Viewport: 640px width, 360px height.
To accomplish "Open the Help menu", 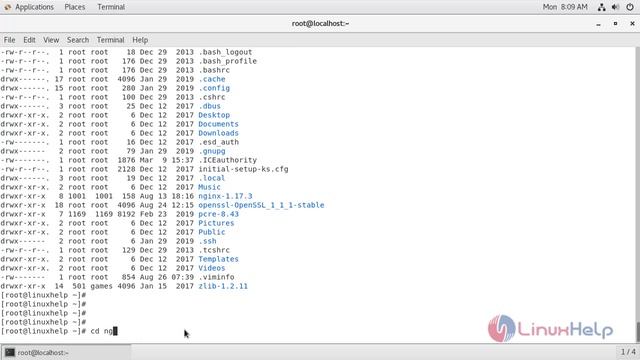I will pyautogui.click(x=140, y=40).
